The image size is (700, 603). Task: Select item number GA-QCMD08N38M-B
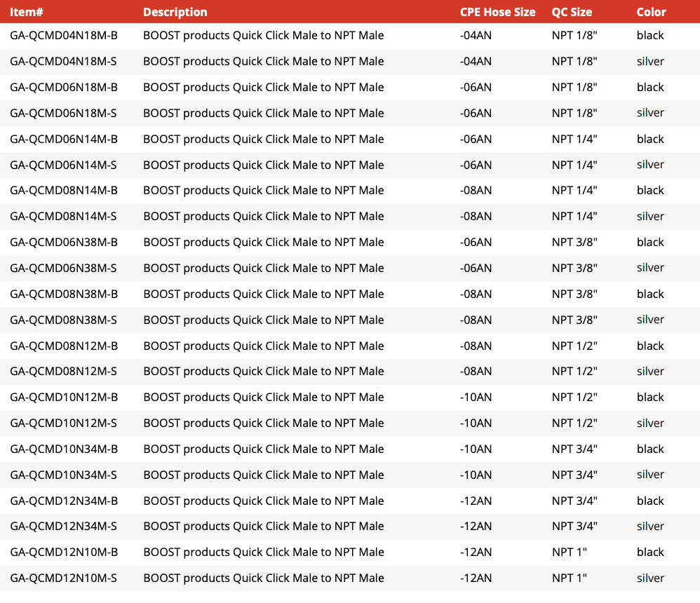64,294
